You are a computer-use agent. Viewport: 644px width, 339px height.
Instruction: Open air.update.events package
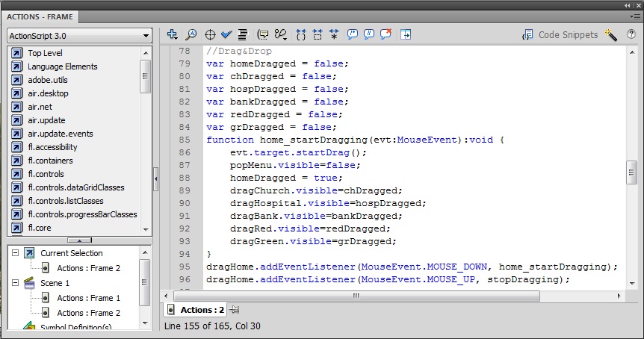pos(61,134)
